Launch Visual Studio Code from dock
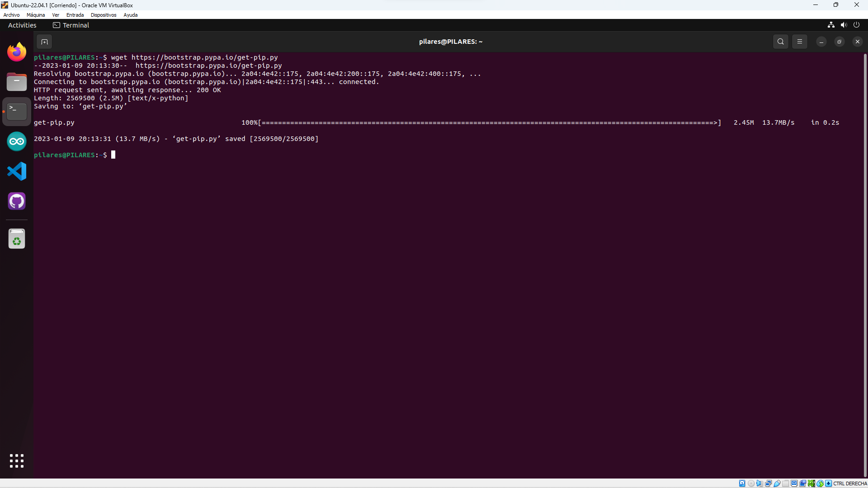This screenshot has width=868, height=488. (x=17, y=171)
